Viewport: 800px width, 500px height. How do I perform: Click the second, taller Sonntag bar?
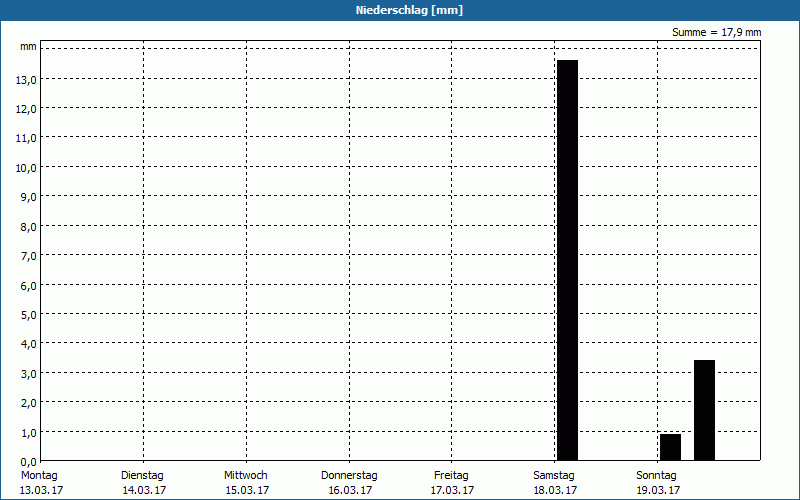pyautogui.click(x=704, y=410)
